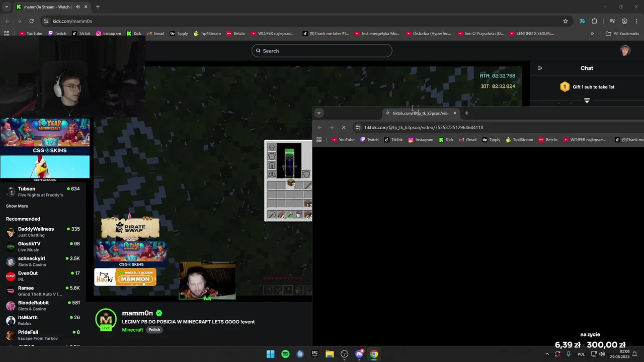The height and width of the screenshot is (362, 644).
Task: Click the Polish language tag
Action: pyautogui.click(x=154, y=330)
